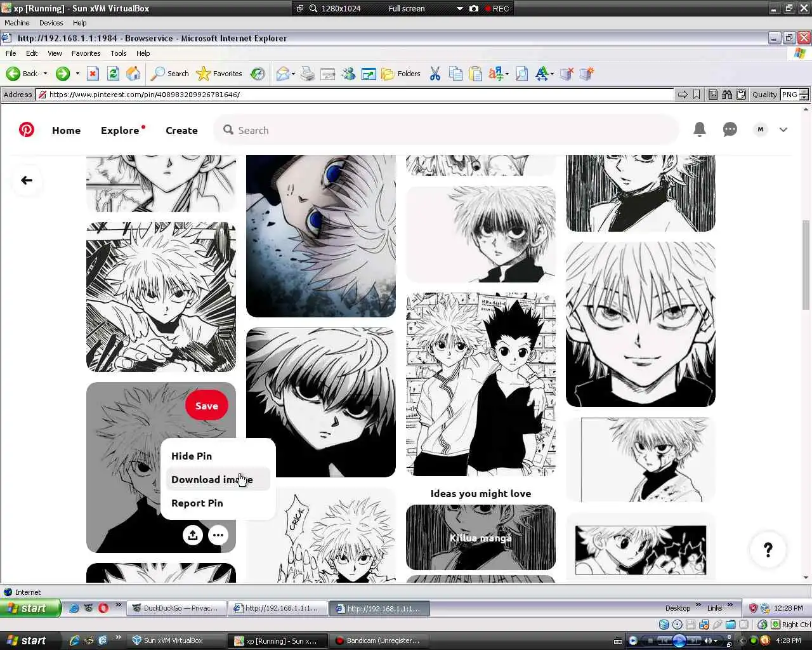Click the Pinterest logo
Image resolution: width=812 pixels, height=650 pixels.
point(27,130)
